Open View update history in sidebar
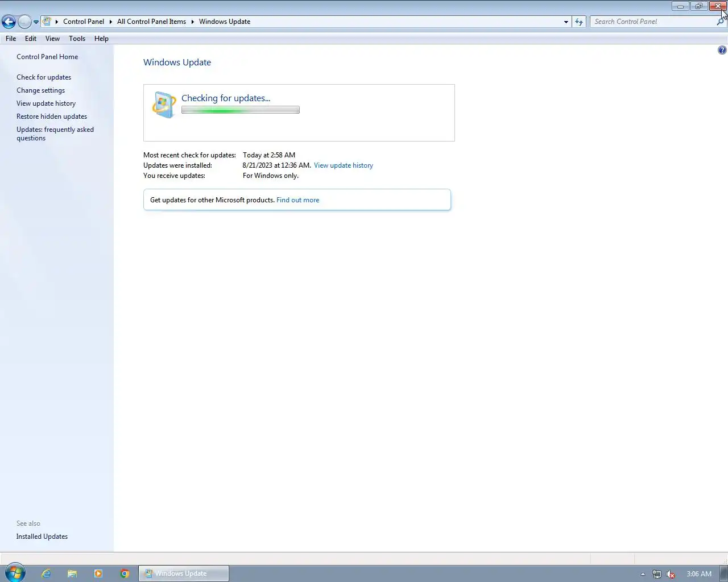This screenshot has height=582, width=728. pyautogui.click(x=46, y=103)
